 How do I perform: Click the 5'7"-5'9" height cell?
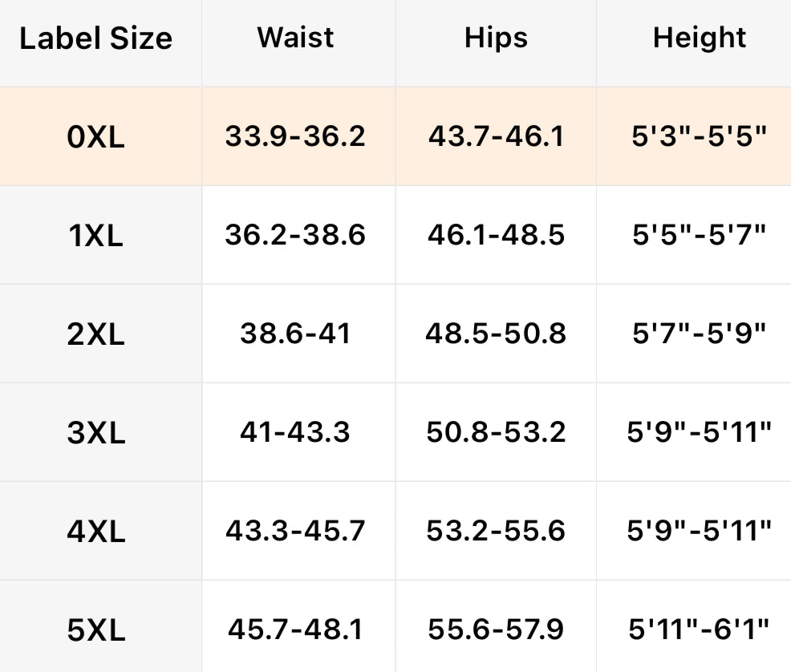pos(700,334)
